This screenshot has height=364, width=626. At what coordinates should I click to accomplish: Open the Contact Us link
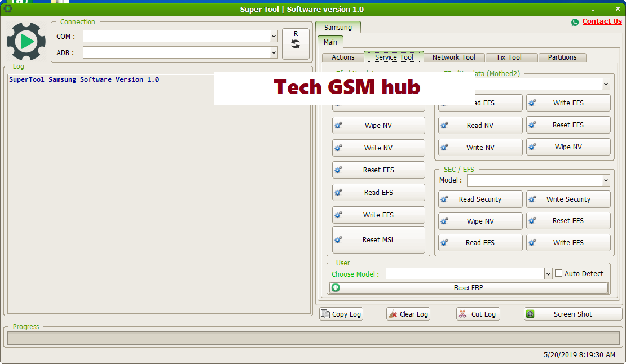(x=602, y=21)
